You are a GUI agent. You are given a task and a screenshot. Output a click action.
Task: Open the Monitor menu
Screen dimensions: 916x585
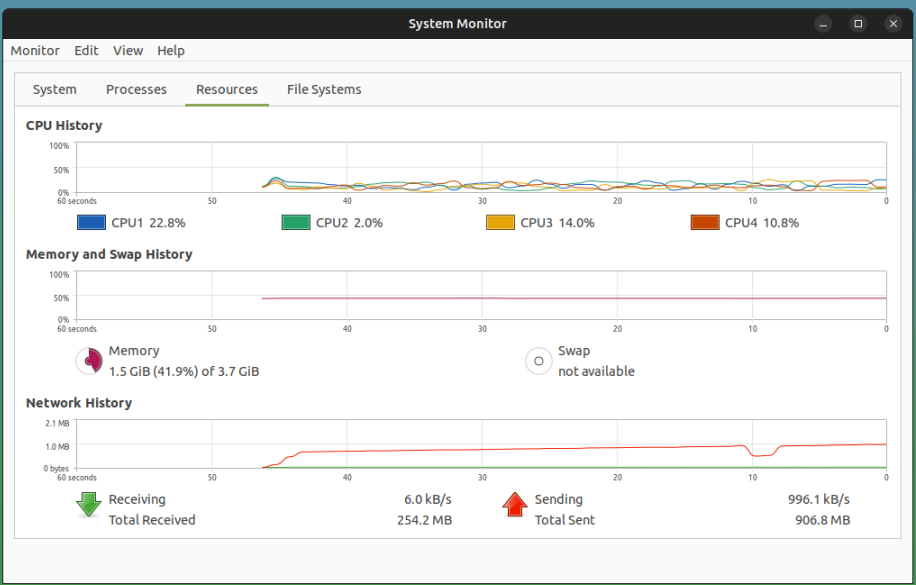pos(35,50)
